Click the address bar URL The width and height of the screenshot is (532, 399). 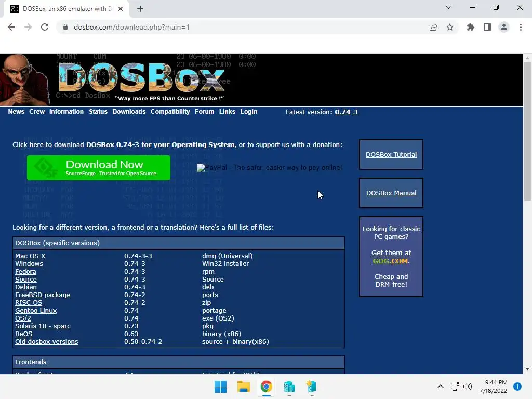tap(131, 27)
